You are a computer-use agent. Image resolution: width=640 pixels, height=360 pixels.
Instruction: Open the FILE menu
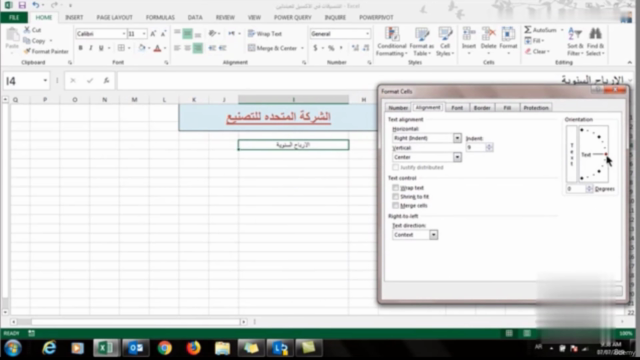tap(14, 18)
